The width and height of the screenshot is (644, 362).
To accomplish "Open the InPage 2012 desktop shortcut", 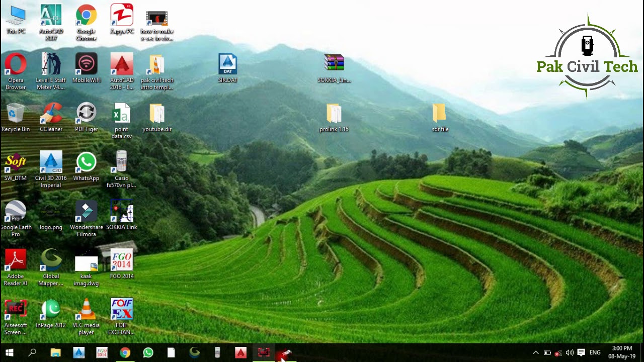I will point(51,314).
